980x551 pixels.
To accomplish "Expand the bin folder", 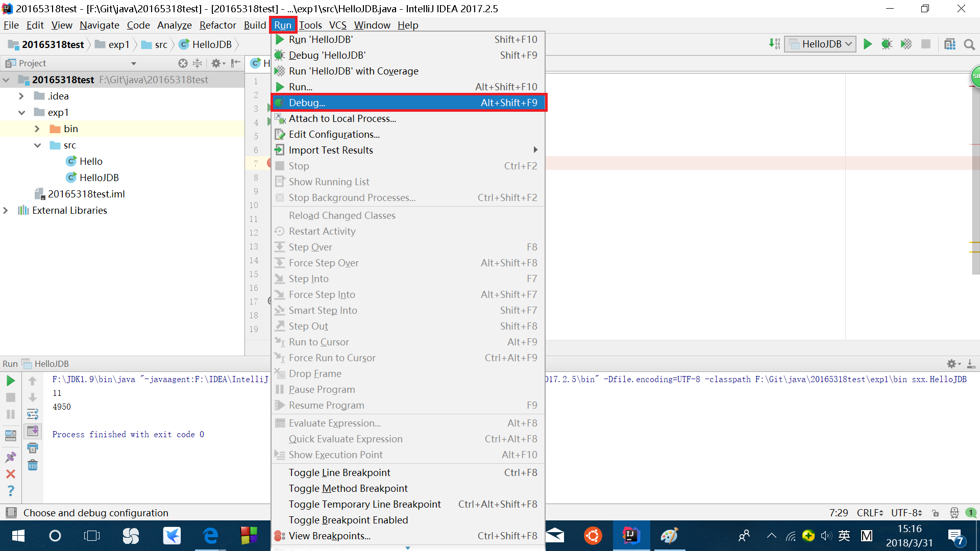I will [37, 129].
